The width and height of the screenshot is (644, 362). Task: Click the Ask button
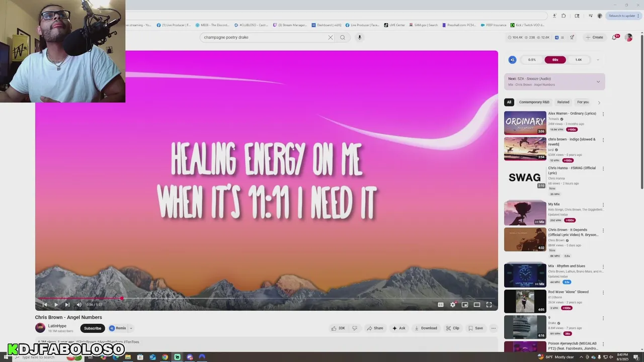coord(399,328)
